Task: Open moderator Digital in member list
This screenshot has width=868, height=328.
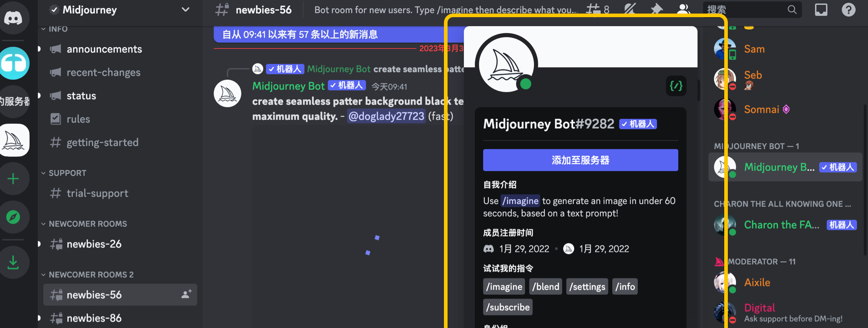Action: (x=786, y=313)
